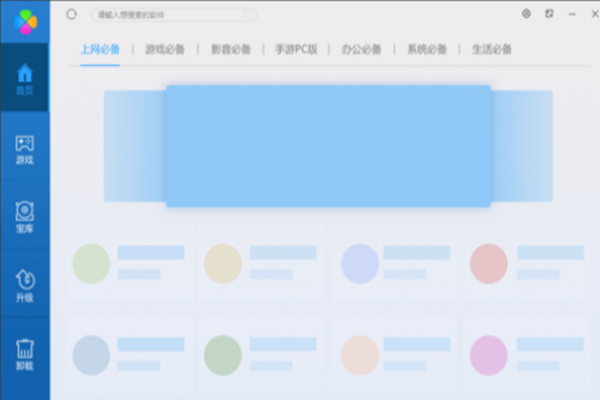This screenshot has width=600, height=400.
Task: Open the settings icon in title bar
Action: (527, 14)
